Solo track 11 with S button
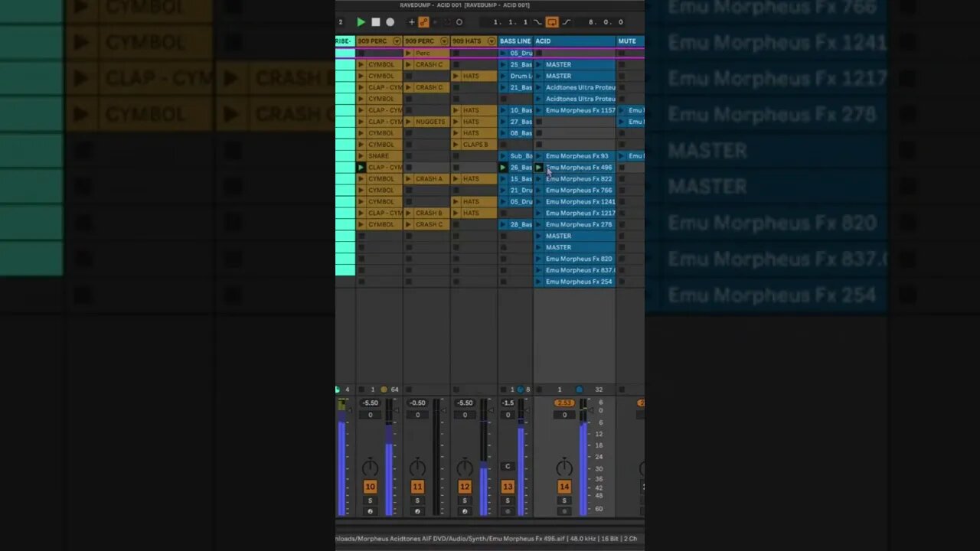980x551 pixels. pos(417,501)
